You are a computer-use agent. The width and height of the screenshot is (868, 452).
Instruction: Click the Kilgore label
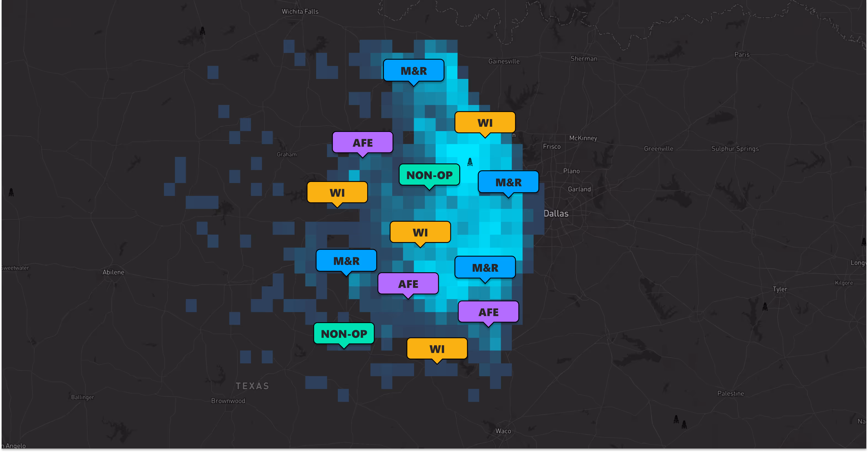click(844, 283)
